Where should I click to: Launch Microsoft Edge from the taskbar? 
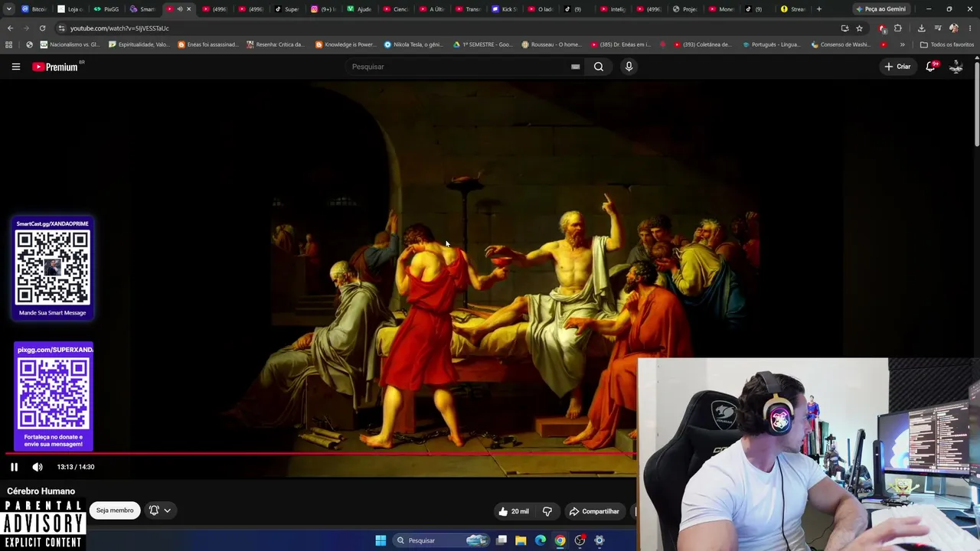pos(541,540)
